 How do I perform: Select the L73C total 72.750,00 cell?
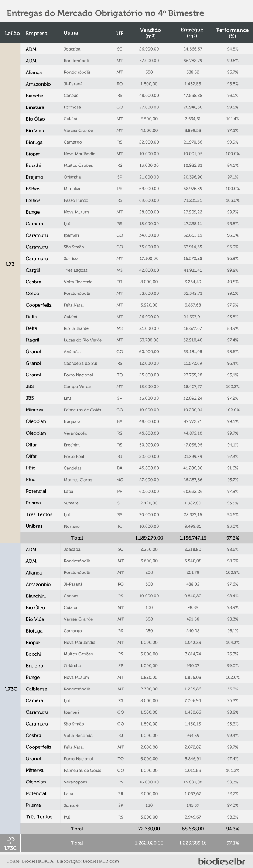pyautogui.click(x=150, y=829)
